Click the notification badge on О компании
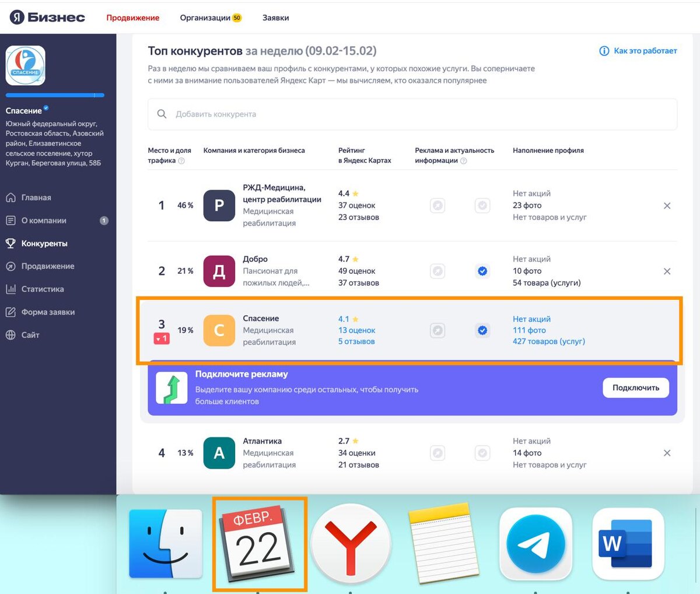The height and width of the screenshot is (594, 700). [104, 221]
